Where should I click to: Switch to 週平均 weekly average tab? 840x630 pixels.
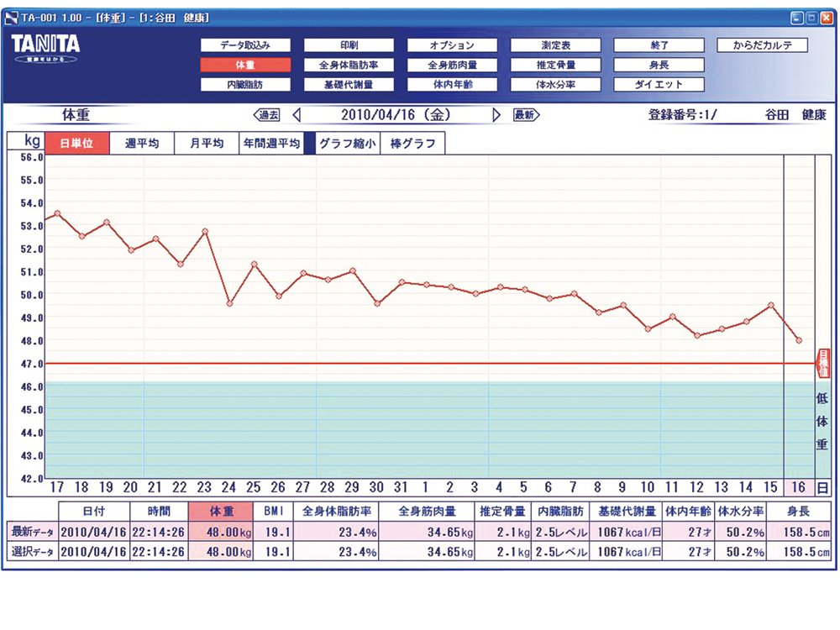click(x=142, y=144)
